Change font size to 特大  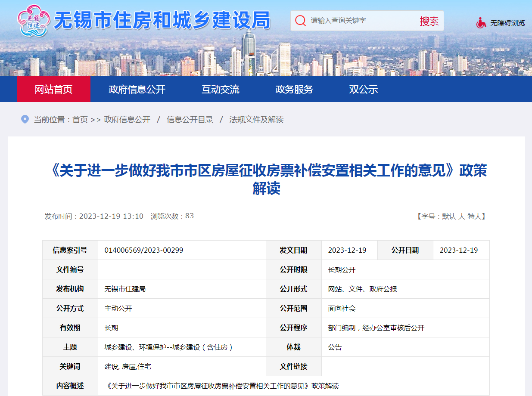474,216
